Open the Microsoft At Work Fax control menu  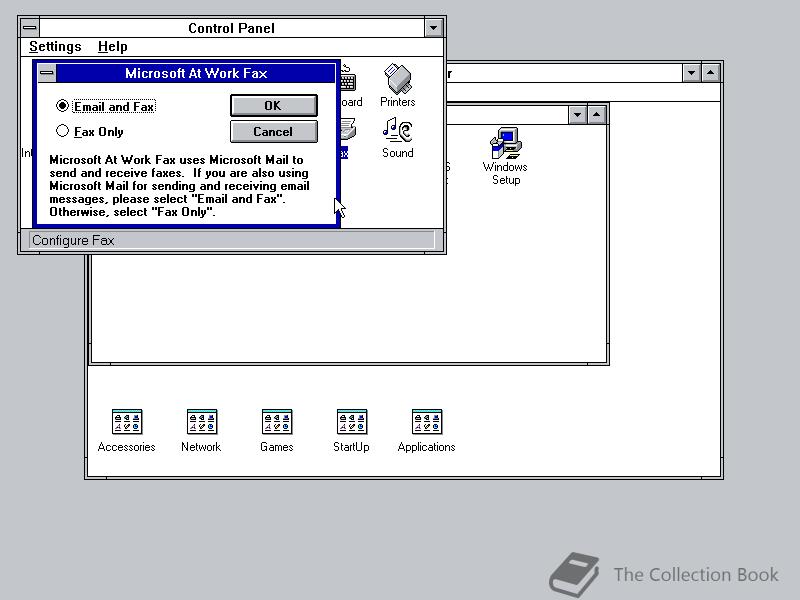pos(47,73)
